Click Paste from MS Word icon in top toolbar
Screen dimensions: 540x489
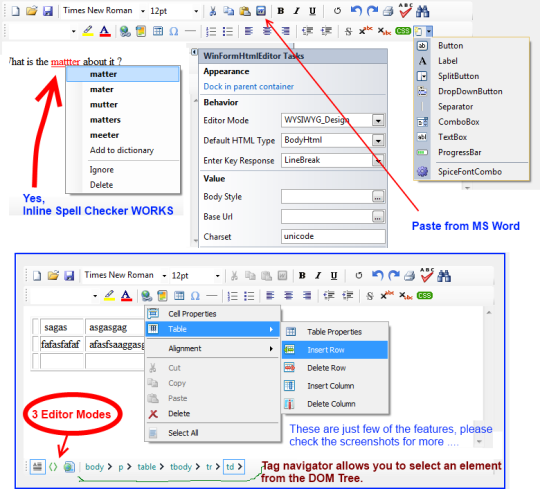[261, 11]
